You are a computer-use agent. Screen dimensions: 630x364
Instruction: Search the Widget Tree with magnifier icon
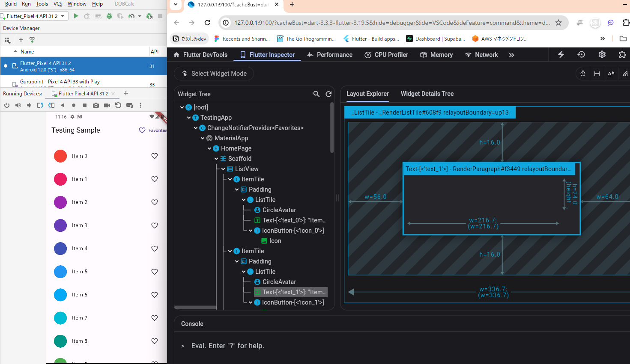[x=316, y=94]
